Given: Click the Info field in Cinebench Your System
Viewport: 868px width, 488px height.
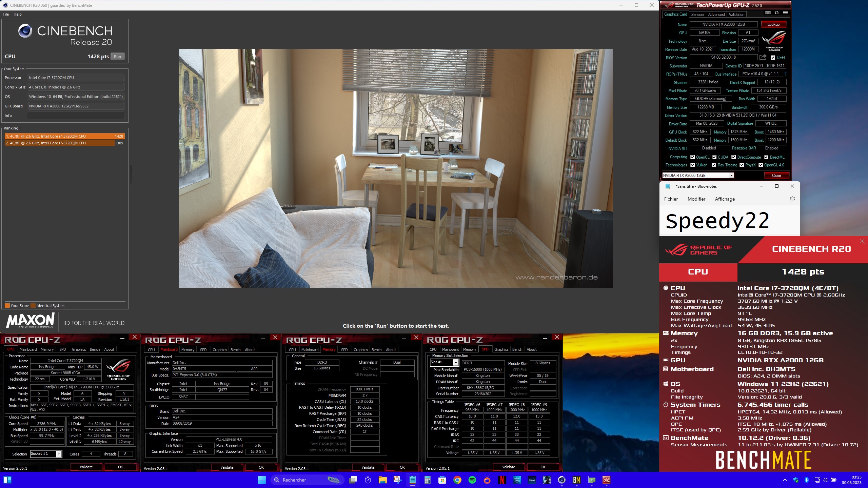Looking at the screenshot, I should (76, 116).
